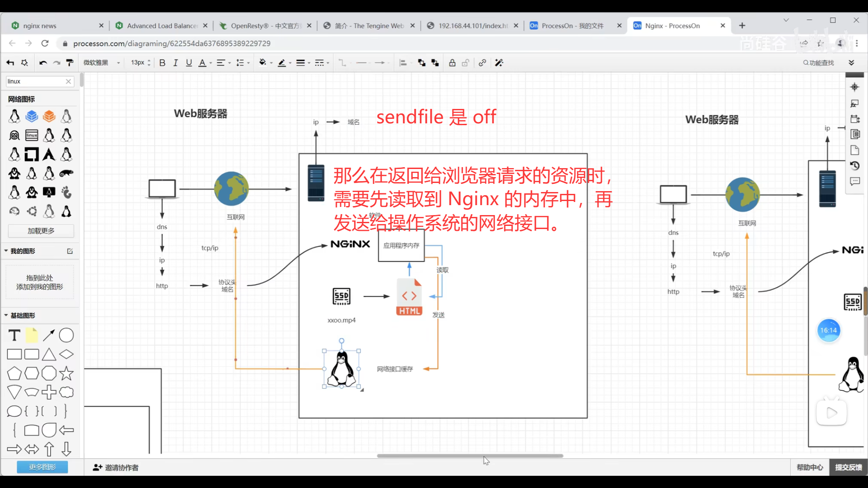This screenshot has height=488, width=868.
Task: Open the text alignment dropdown
Action: pyautogui.click(x=223, y=63)
